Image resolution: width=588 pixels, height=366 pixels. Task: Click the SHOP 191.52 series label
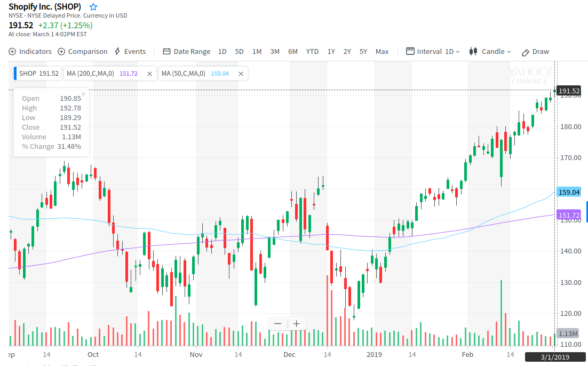[38, 74]
